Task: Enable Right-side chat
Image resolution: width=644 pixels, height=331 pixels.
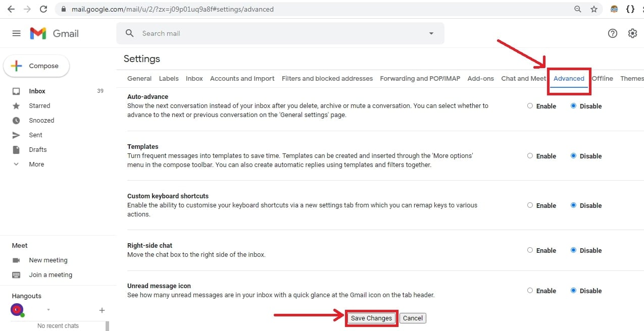Action: (x=530, y=250)
